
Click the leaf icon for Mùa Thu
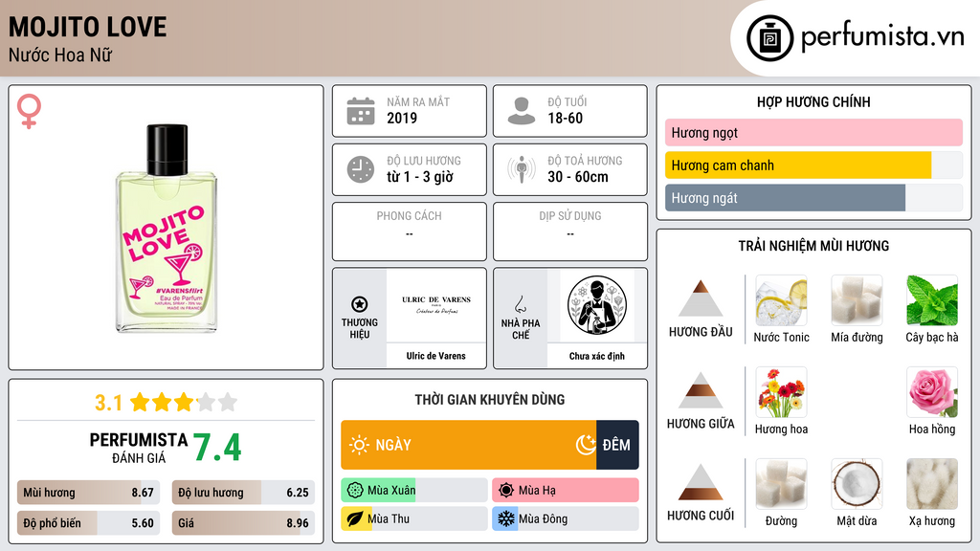(355, 519)
